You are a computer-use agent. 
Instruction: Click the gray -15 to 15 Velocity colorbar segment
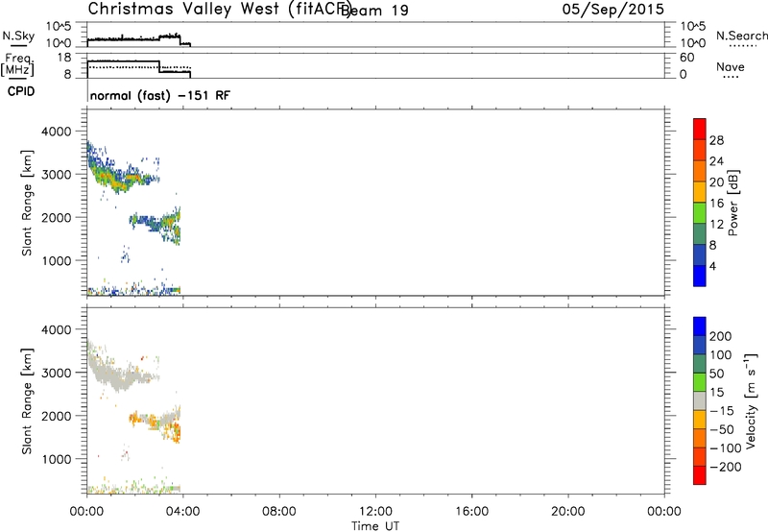[x=700, y=400]
